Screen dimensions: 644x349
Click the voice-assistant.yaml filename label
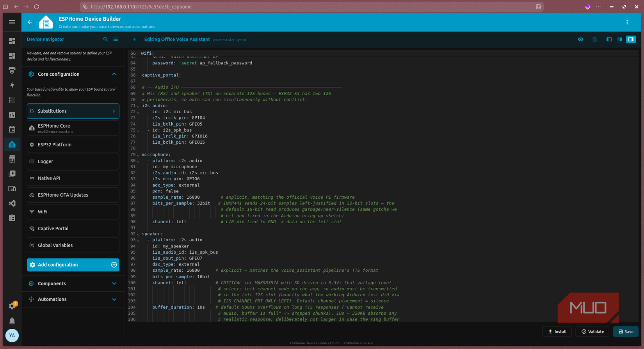pyautogui.click(x=229, y=40)
